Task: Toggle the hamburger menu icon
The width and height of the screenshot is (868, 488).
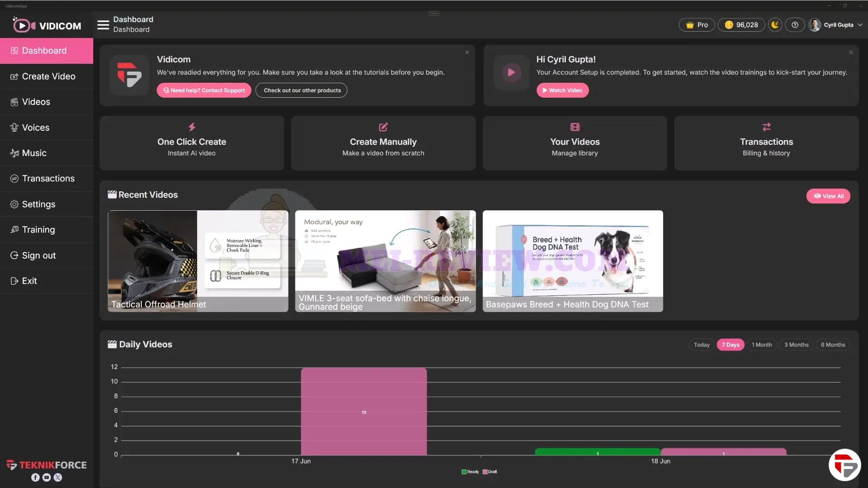Action: point(103,25)
